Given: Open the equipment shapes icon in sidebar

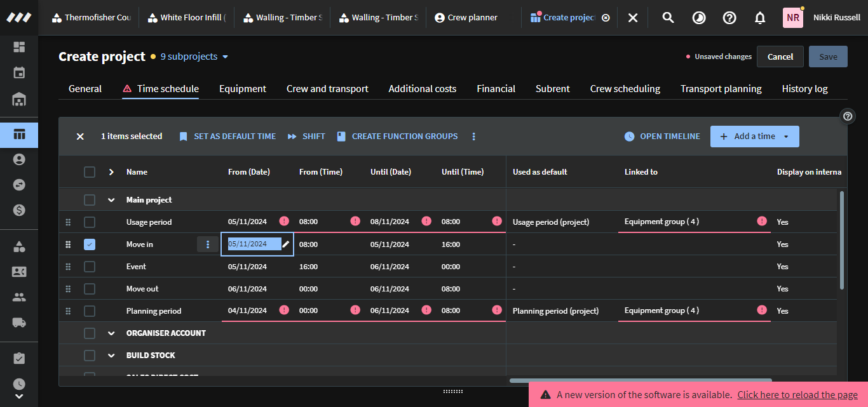Looking at the screenshot, I should click(x=19, y=246).
